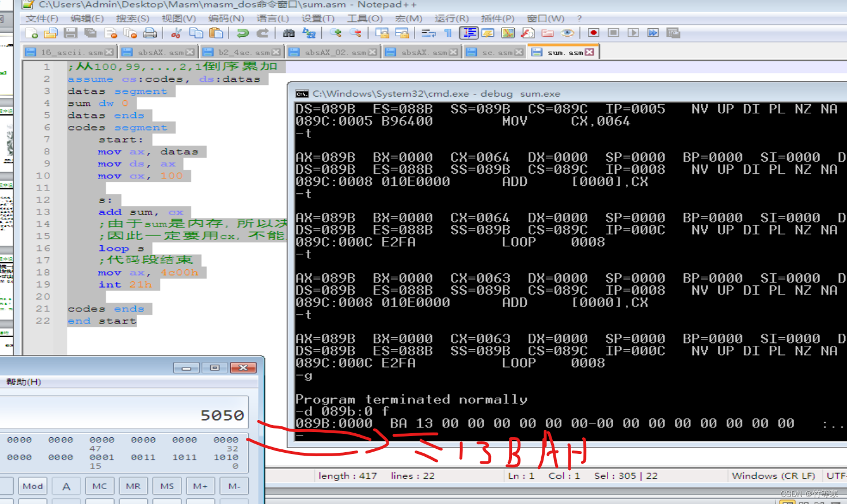Save the current sum.asm file
Screen dimensions: 847x504
[70, 33]
